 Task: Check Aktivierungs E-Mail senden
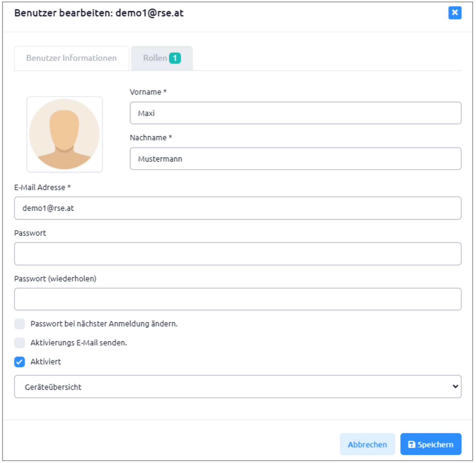pos(20,343)
